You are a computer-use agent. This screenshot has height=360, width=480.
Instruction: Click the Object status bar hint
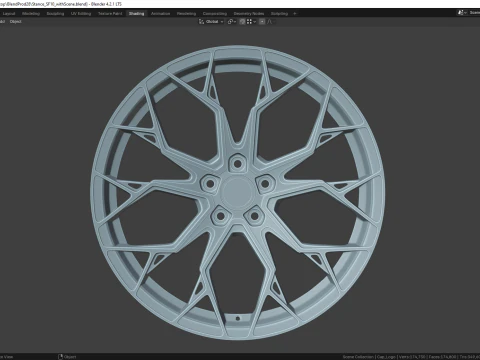coord(67,357)
